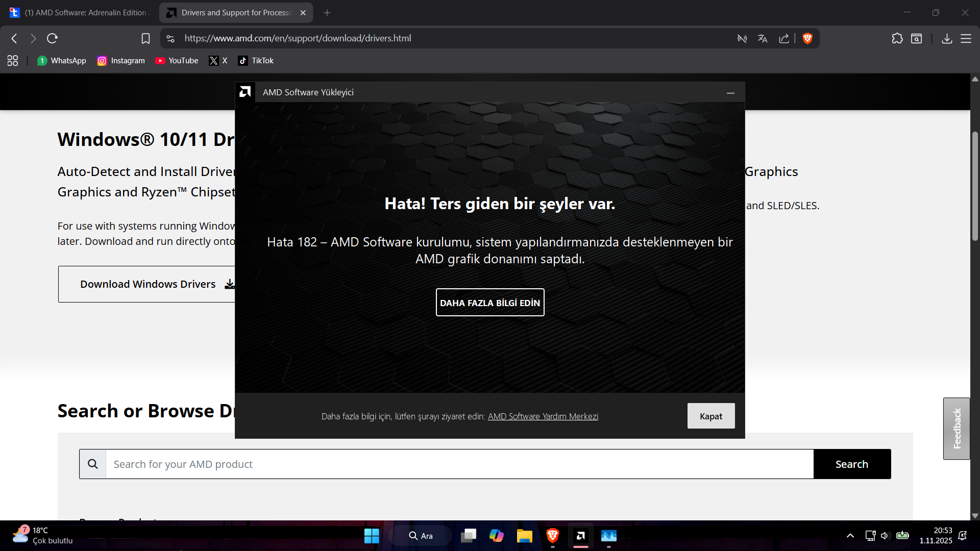The image size is (980, 551).
Task: Open a new browser tab
Action: (x=327, y=13)
